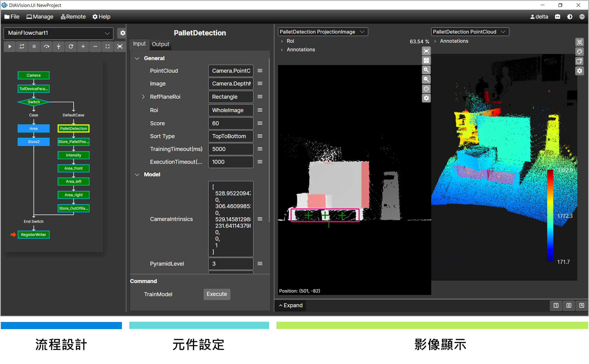Click the Score input field showing 60
The image size is (589, 364).
[231, 123]
